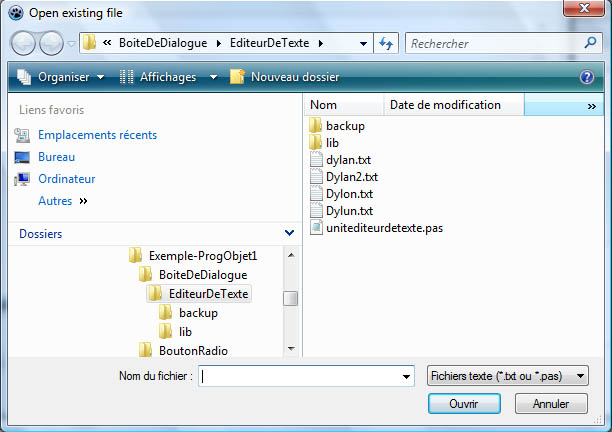612x432 pixels.
Task: Click the folder icon in address bar
Action: (89, 43)
